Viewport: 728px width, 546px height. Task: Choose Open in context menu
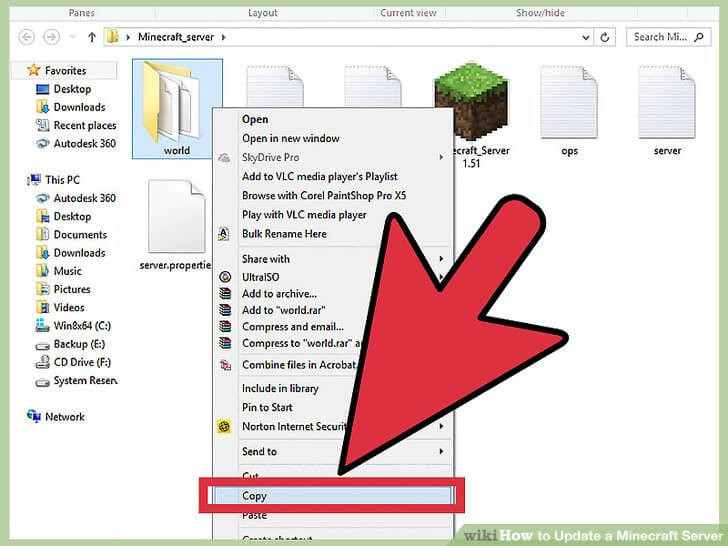pyautogui.click(x=255, y=119)
